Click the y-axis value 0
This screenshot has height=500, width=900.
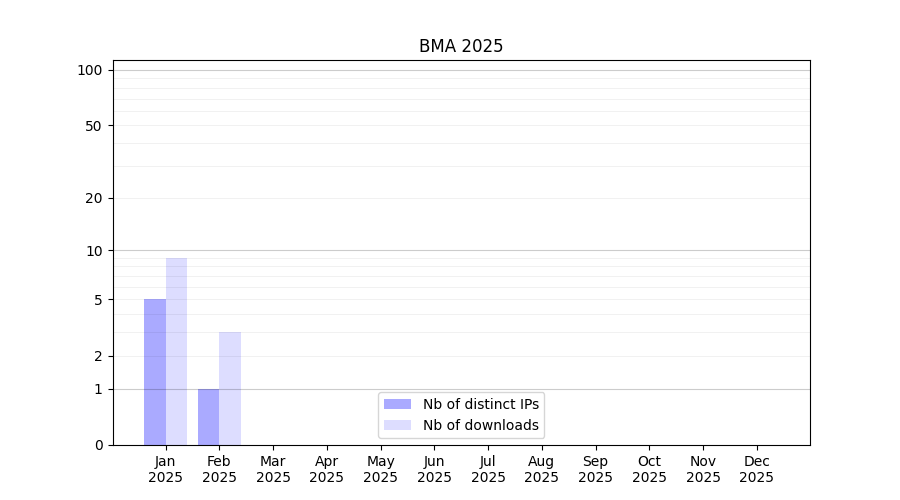coord(98,445)
